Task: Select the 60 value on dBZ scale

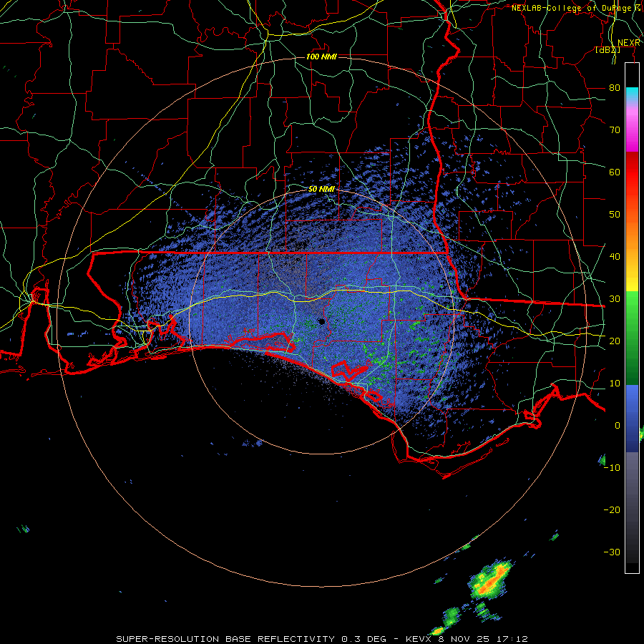Action: [615, 172]
